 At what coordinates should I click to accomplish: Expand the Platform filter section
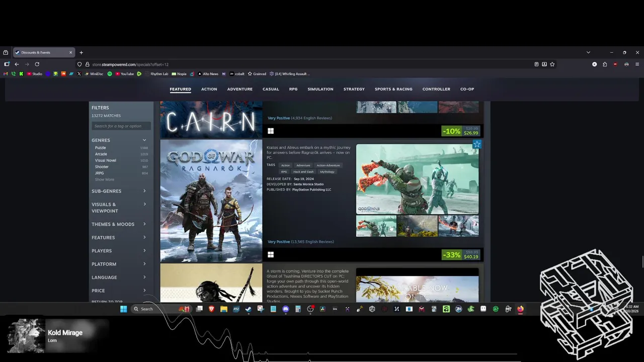[x=120, y=264]
